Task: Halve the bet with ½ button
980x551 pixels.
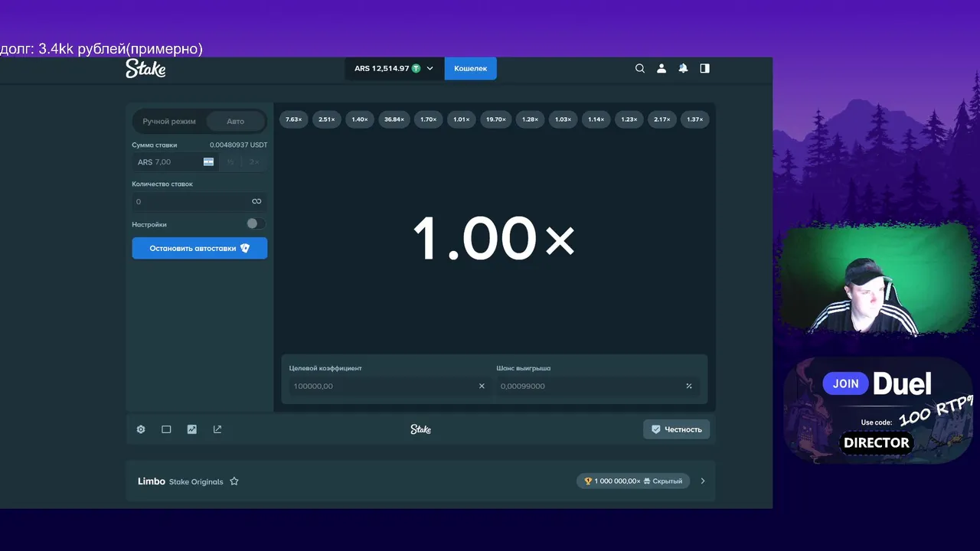Action: pos(230,162)
